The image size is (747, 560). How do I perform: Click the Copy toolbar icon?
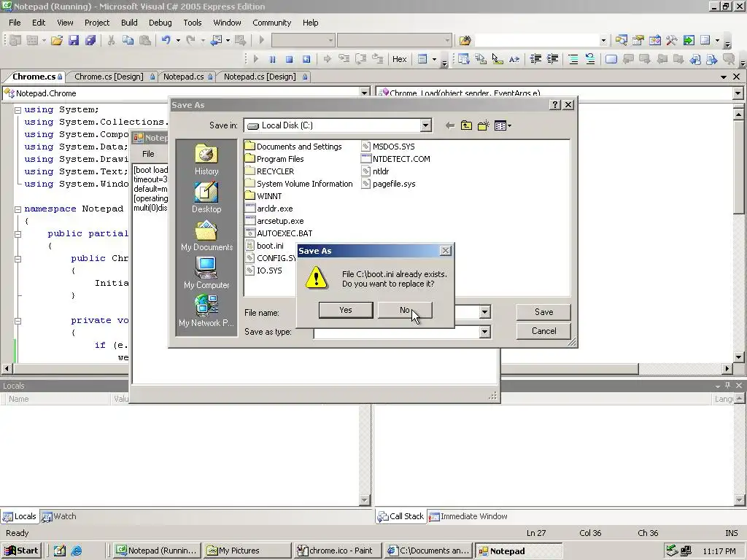[x=128, y=41]
